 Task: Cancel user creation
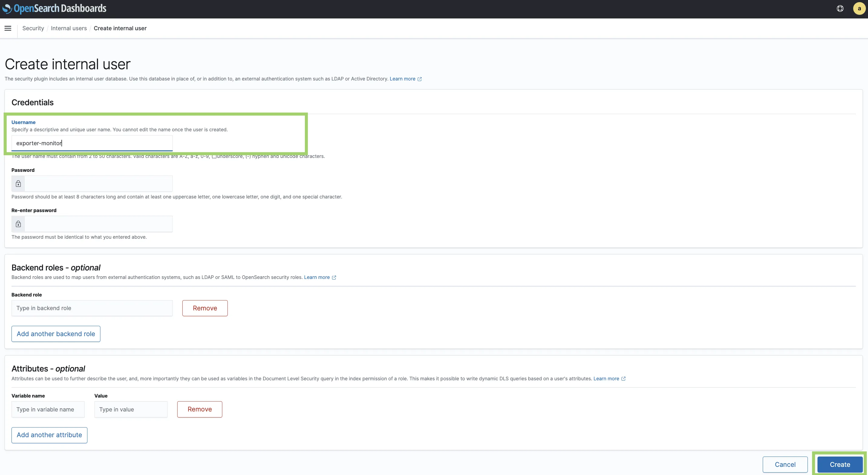pyautogui.click(x=785, y=464)
